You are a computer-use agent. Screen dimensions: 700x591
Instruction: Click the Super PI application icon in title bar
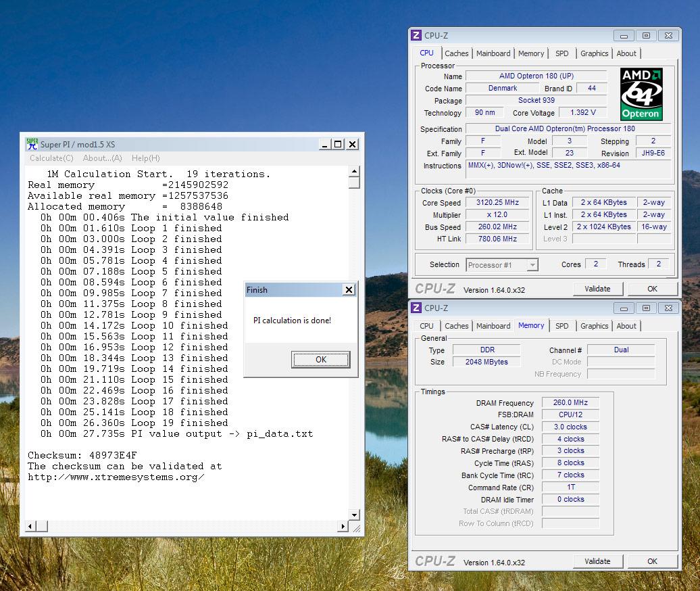click(32, 144)
